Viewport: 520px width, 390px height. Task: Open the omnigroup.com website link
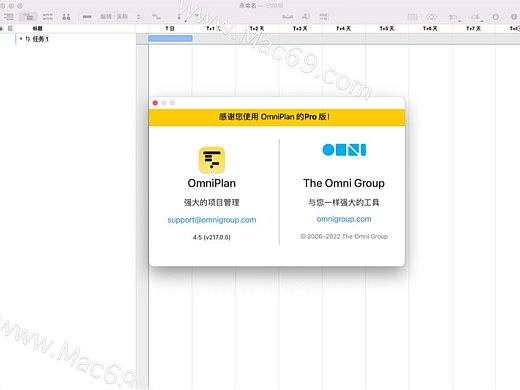point(344,219)
